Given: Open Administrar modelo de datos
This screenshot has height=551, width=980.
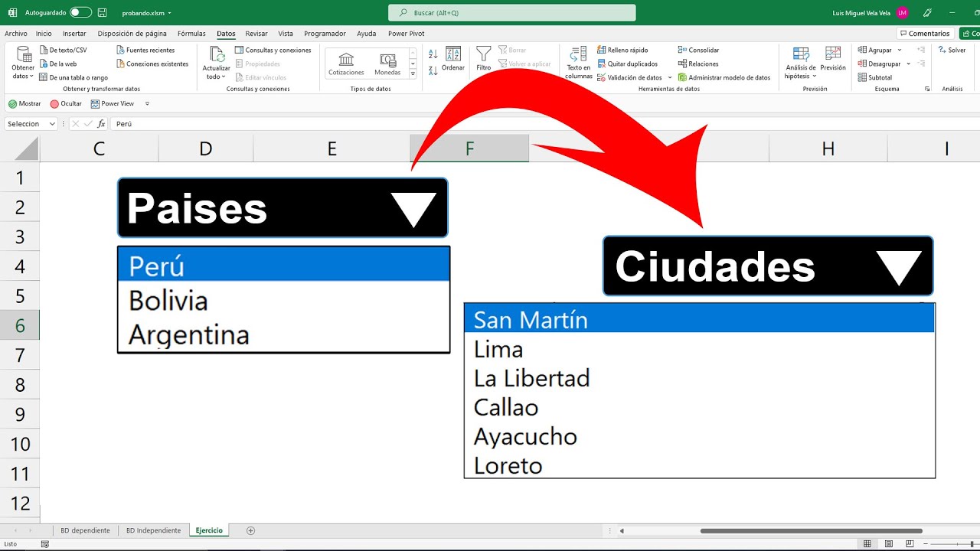Looking at the screenshot, I should click(724, 77).
